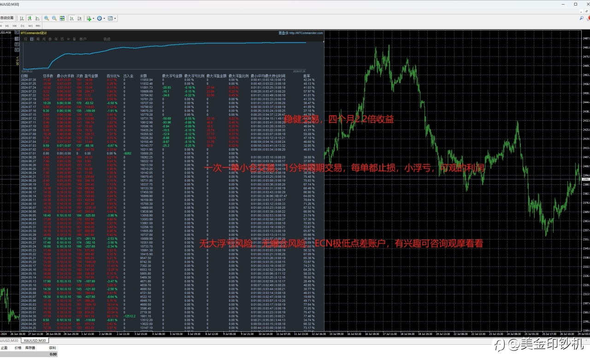Collapse MTCommander panel with minus icon

[18, 33]
